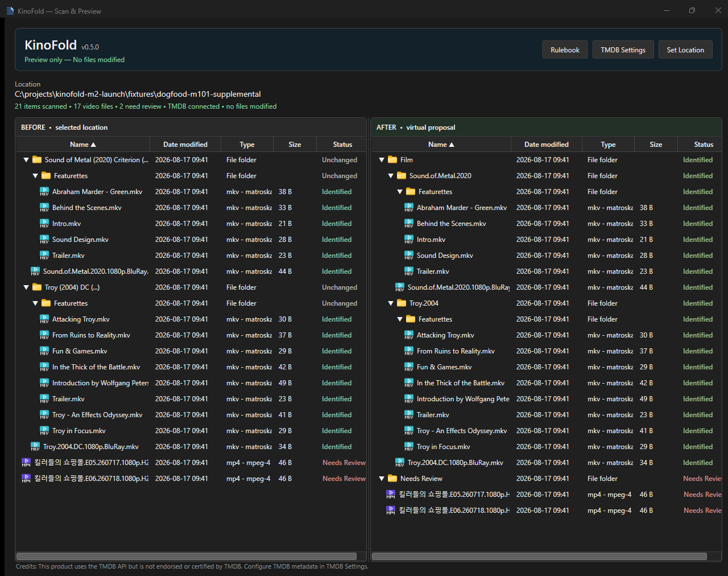728x576 pixels.
Task: Click the Needs Review folder icon in AFTER panel
Action: (392, 479)
